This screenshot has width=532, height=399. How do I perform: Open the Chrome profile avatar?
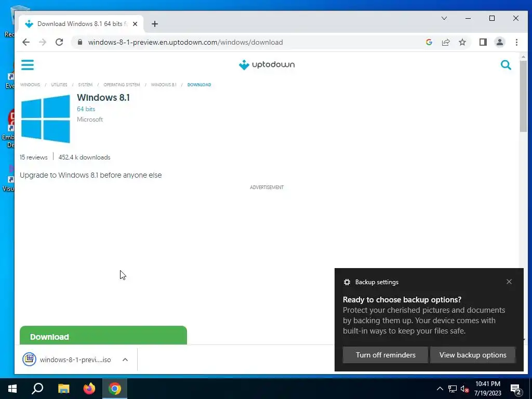click(x=499, y=42)
